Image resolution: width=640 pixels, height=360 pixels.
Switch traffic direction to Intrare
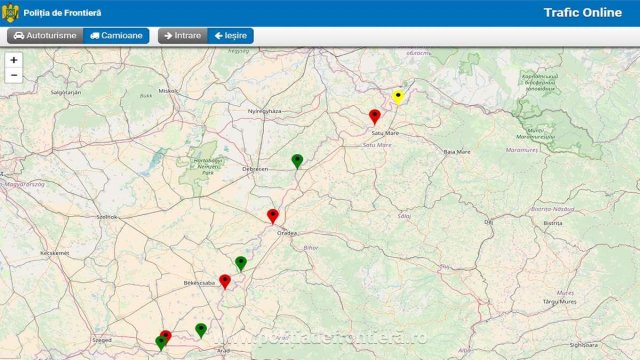pos(183,36)
